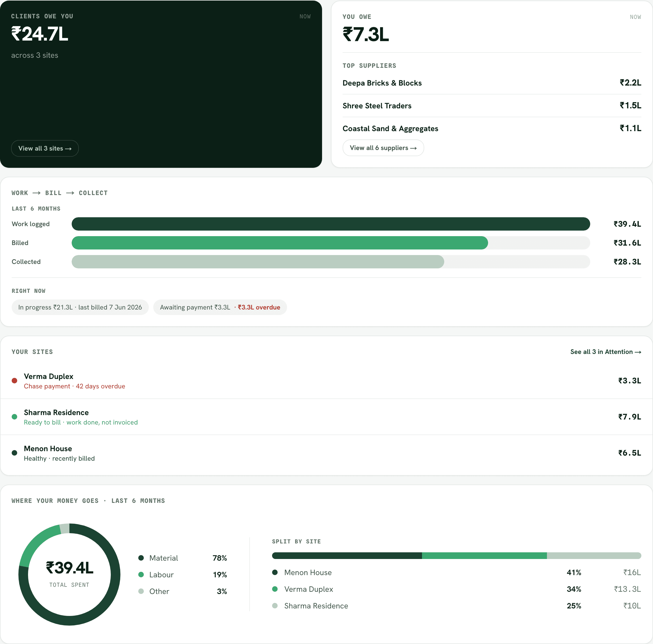Open the Sharma Residence site row
Viewport: 653px width, 644px height.
tap(326, 417)
